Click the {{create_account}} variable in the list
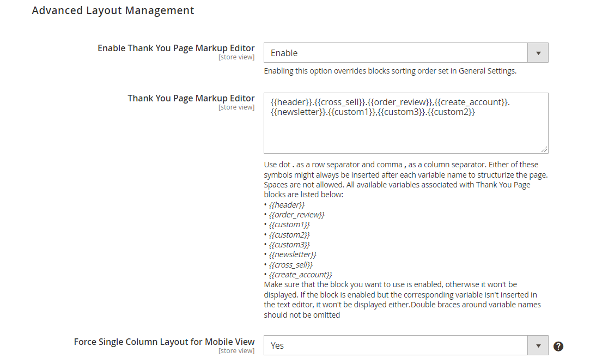Image resolution: width=590 pixels, height=364 pixels. coord(300,275)
